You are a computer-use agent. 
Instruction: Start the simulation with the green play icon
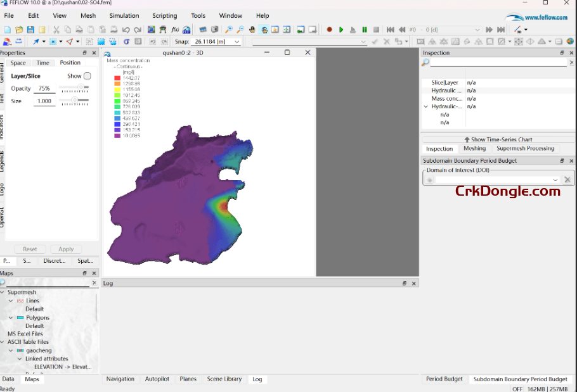(x=342, y=29)
